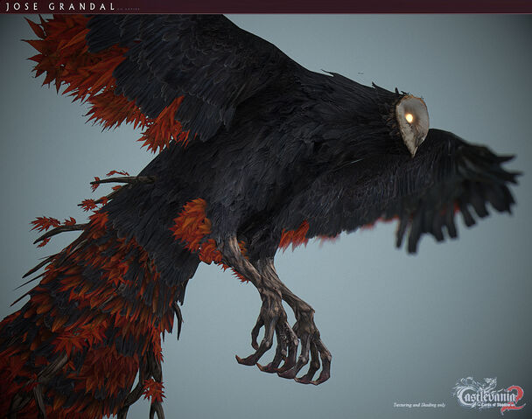Click the Castlevania 2 logo
Image resolution: width=532 pixels, height=419 pixels.
pyautogui.click(x=489, y=395)
